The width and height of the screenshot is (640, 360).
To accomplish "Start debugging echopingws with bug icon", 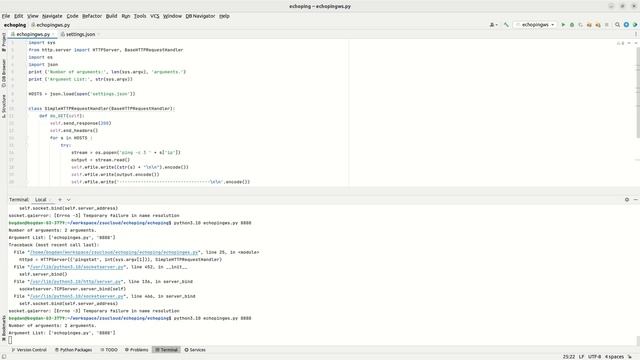I will (572, 25).
